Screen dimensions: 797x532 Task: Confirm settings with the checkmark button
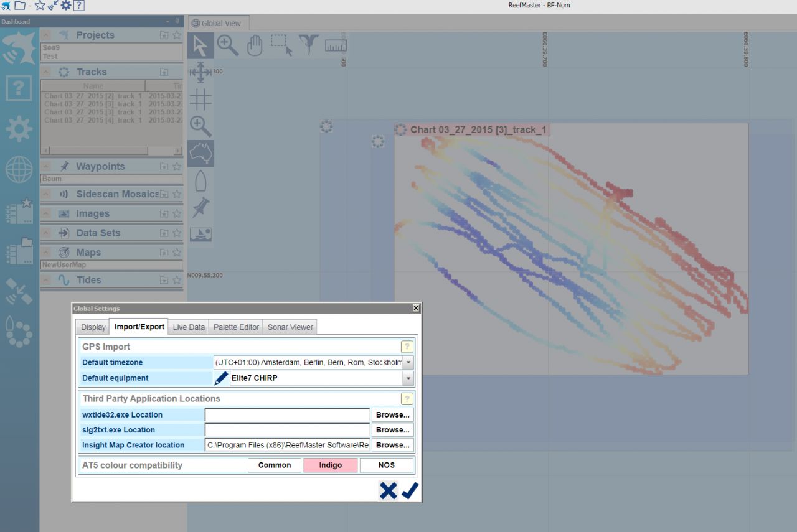[409, 491]
